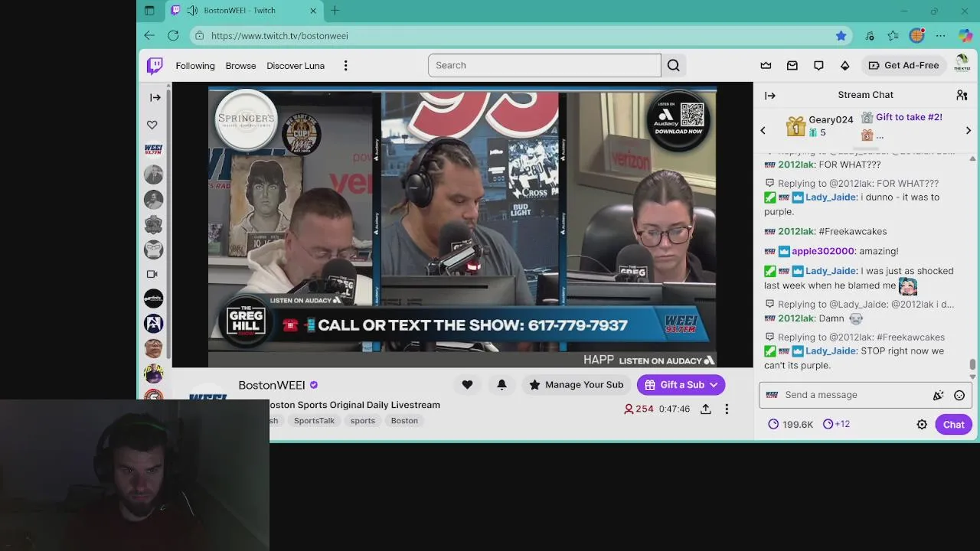Image resolution: width=980 pixels, height=551 pixels.
Task: Share the stream using the share icon
Action: (x=706, y=409)
